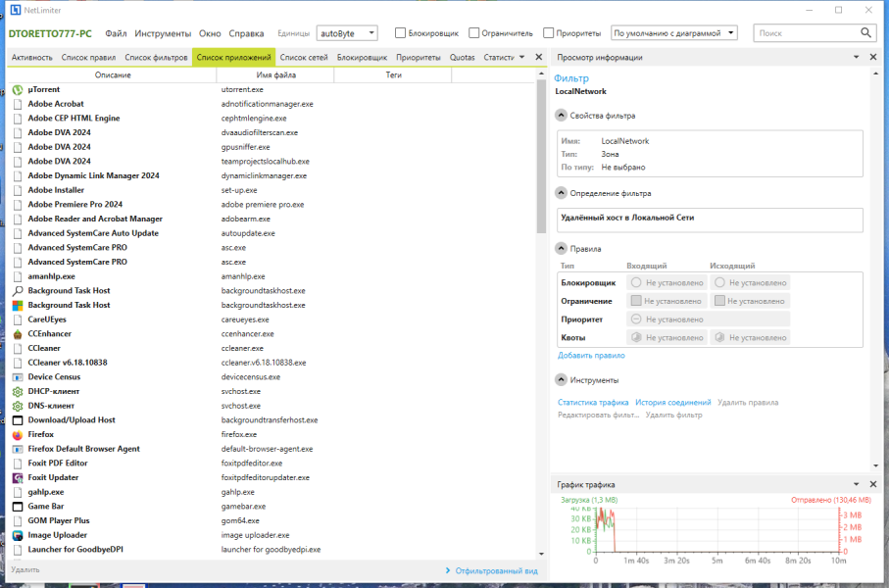Collapse the Правила section
Screen dimensions: 889x588
pyautogui.click(x=561, y=248)
